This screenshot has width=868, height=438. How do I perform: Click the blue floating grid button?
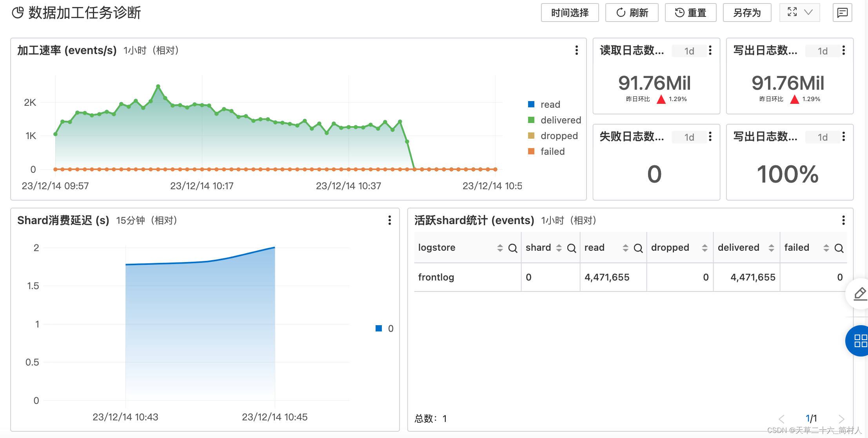pyautogui.click(x=860, y=340)
